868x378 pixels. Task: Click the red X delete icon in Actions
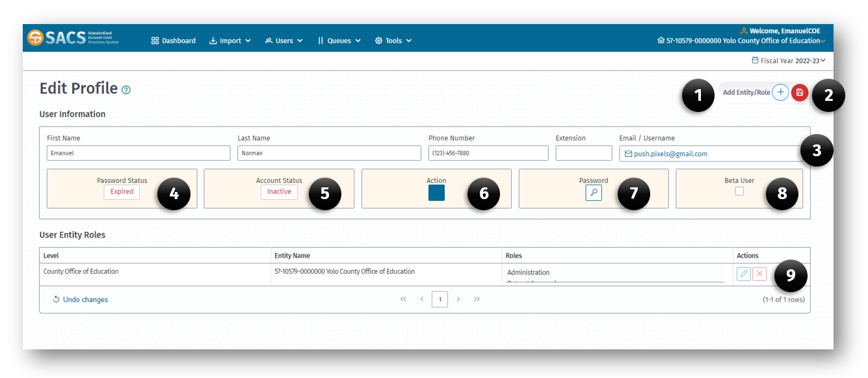[759, 273]
